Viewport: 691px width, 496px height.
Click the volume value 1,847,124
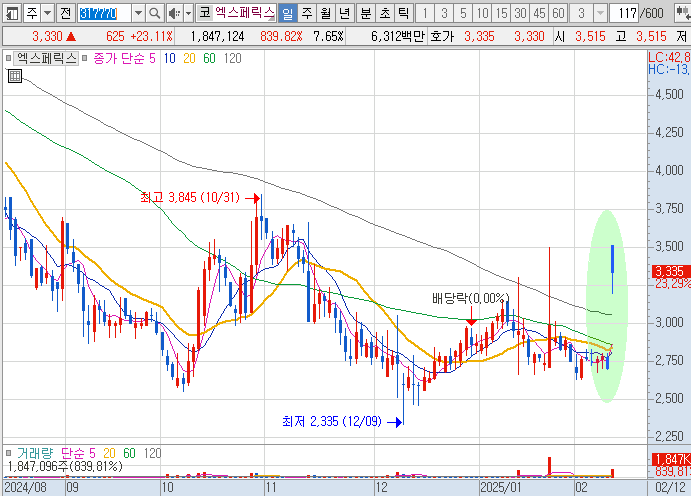pyautogui.click(x=217, y=36)
